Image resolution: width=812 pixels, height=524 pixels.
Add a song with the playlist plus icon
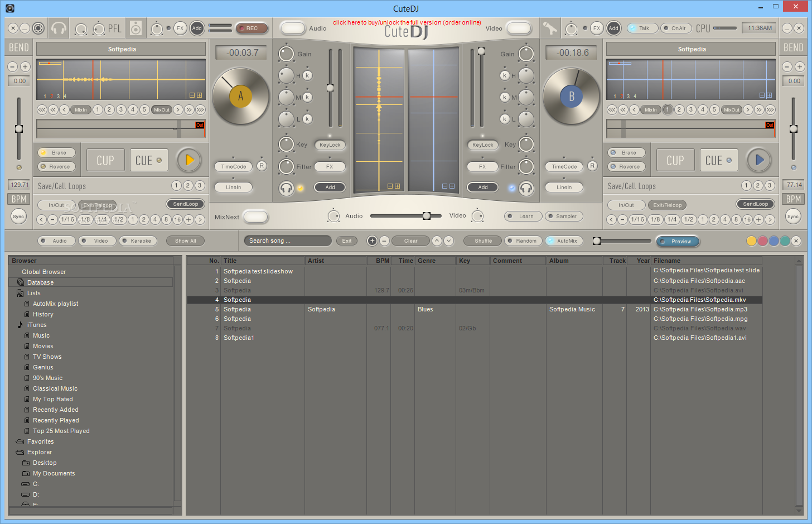[372, 241]
